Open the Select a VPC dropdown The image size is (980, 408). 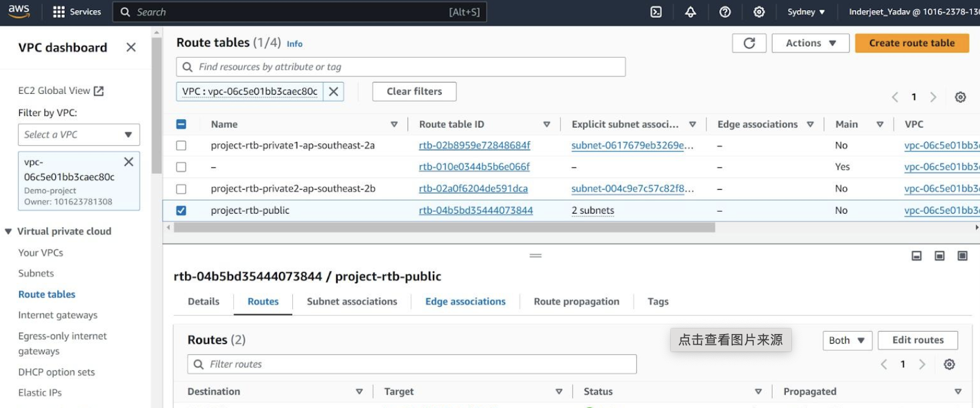pos(79,135)
